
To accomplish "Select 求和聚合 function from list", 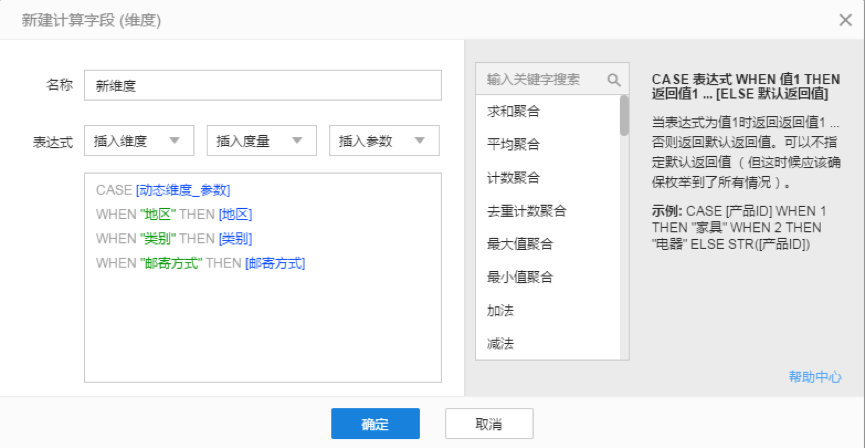I will click(513, 111).
